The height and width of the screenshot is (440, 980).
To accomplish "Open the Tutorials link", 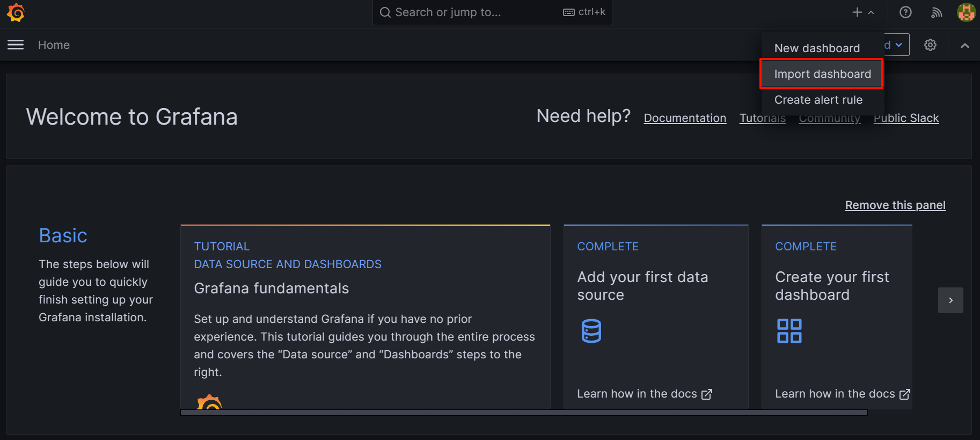I will tap(762, 118).
